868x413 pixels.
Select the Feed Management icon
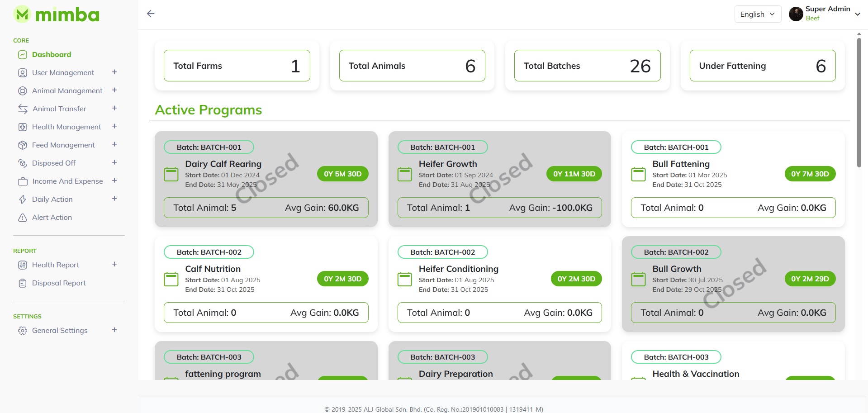coord(23,145)
